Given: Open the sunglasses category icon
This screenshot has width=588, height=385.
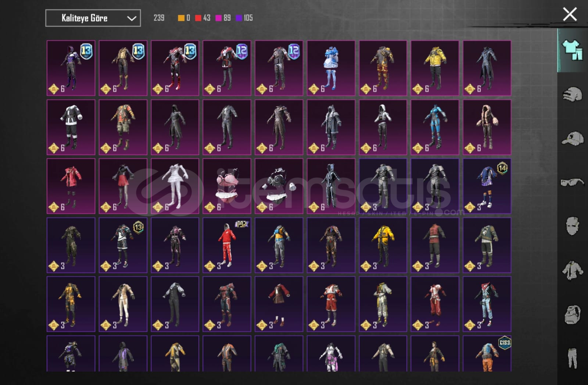Looking at the screenshot, I should 572,182.
